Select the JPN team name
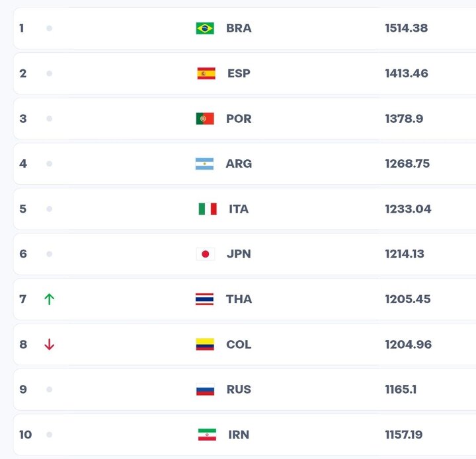This screenshot has width=476, height=459. pyautogui.click(x=239, y=254)
